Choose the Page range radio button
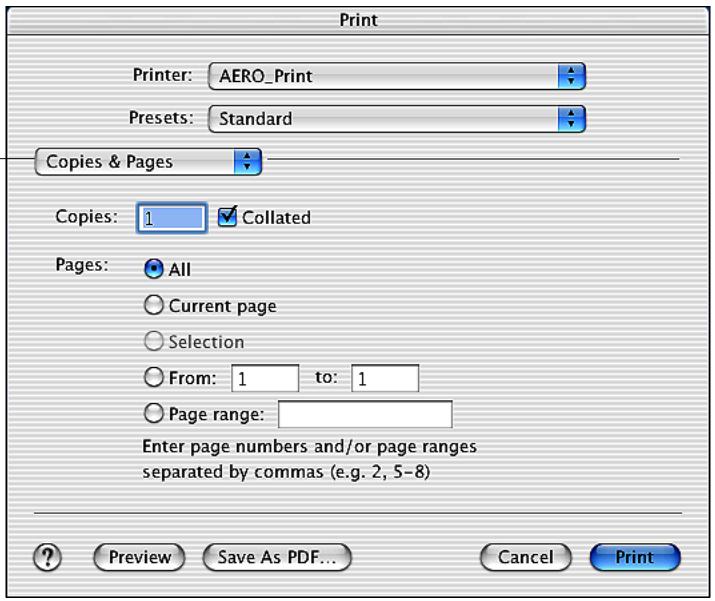The width and height of the screenshot is (715, 601). point(154,414)
